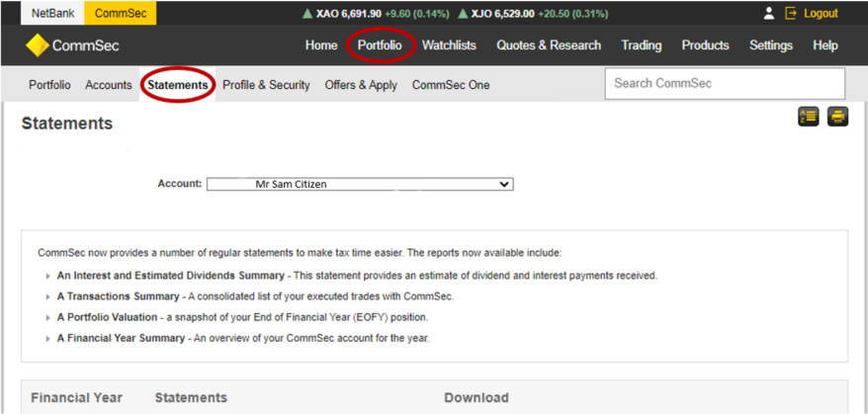Viewport: 868px width, 414px height.
Task: Expand the Portfolio Valuation item
Action: (x=47, y=317)
